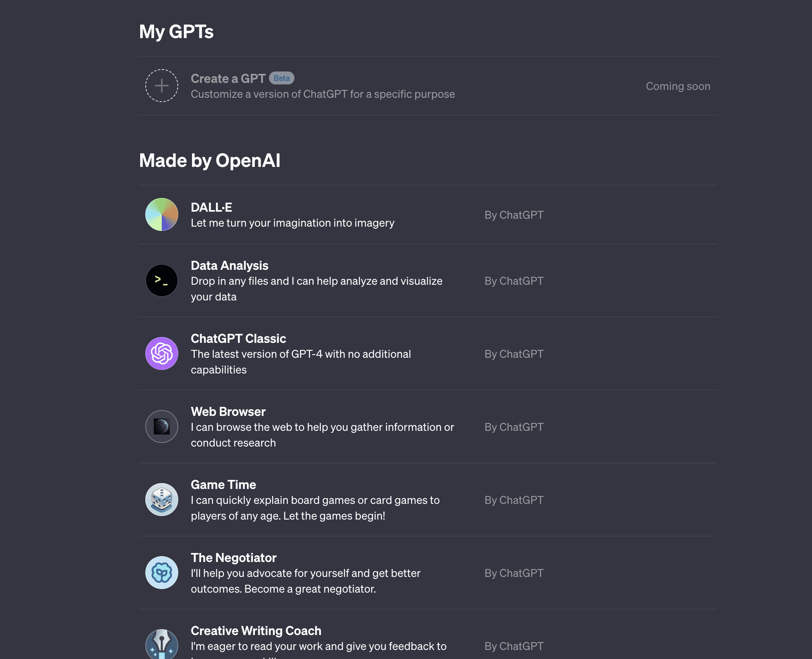Viewport: 812px width, 659px height.
Task: Click the Web Browser title
Action: (228, 412)
